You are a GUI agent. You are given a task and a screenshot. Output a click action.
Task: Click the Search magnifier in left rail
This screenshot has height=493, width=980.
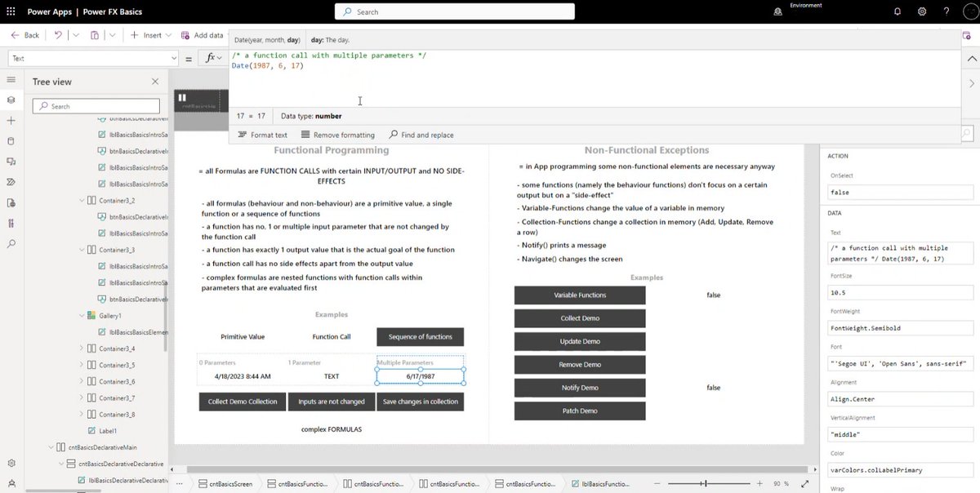tap(11, 243)
